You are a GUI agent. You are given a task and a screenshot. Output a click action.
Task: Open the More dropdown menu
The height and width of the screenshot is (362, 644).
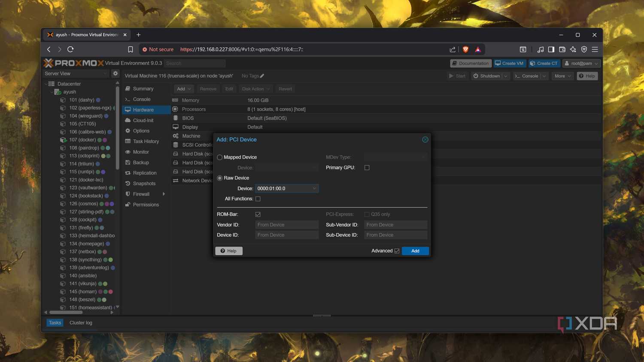pyautogui.click(x=562, y=76)
